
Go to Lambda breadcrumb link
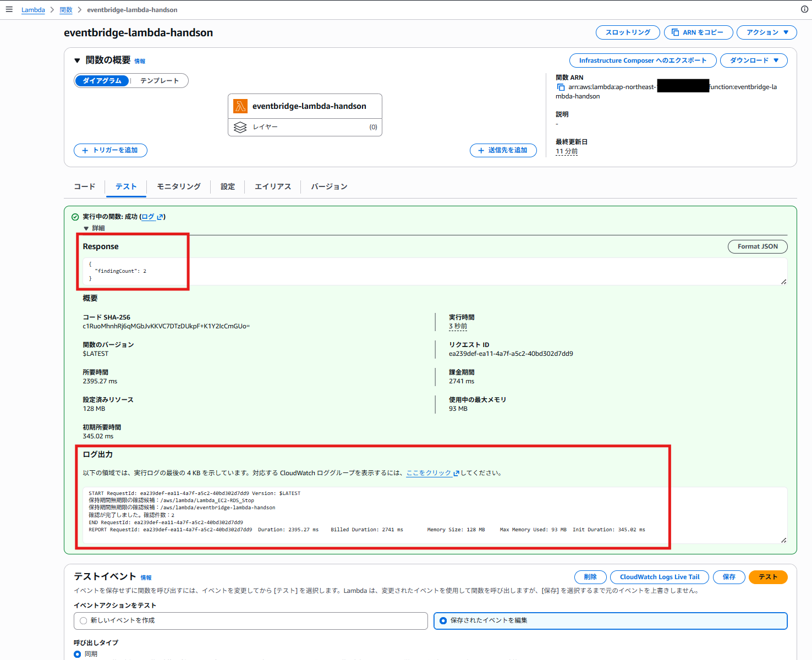tap(33, 10)
